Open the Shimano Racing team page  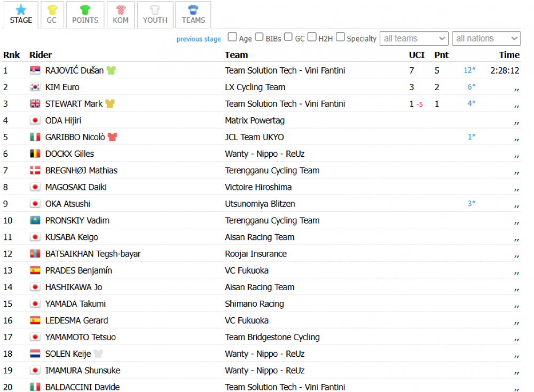click(254, 304)
